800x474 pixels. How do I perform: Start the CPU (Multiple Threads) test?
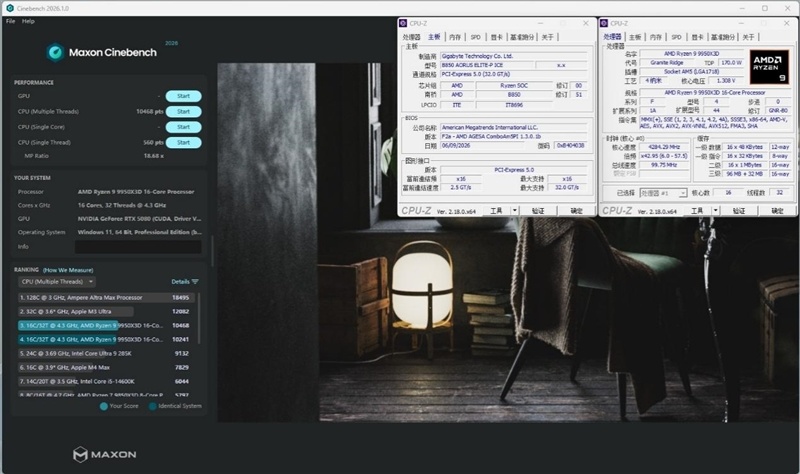click(x=183, y=111)
